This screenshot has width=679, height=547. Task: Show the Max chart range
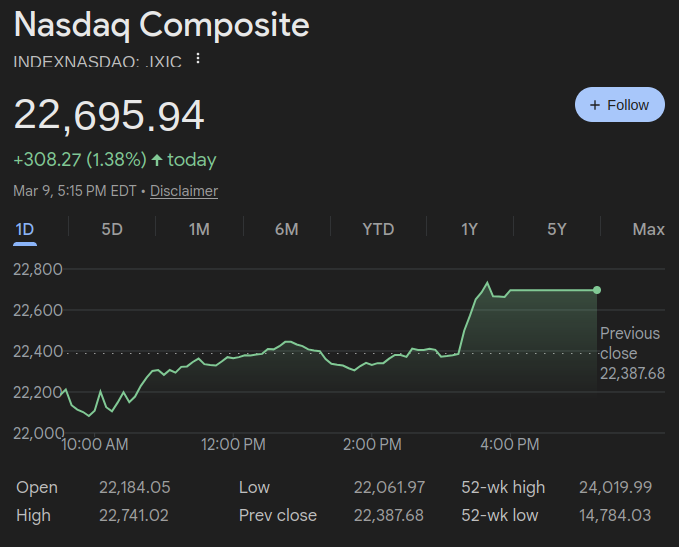click(648, 230)
